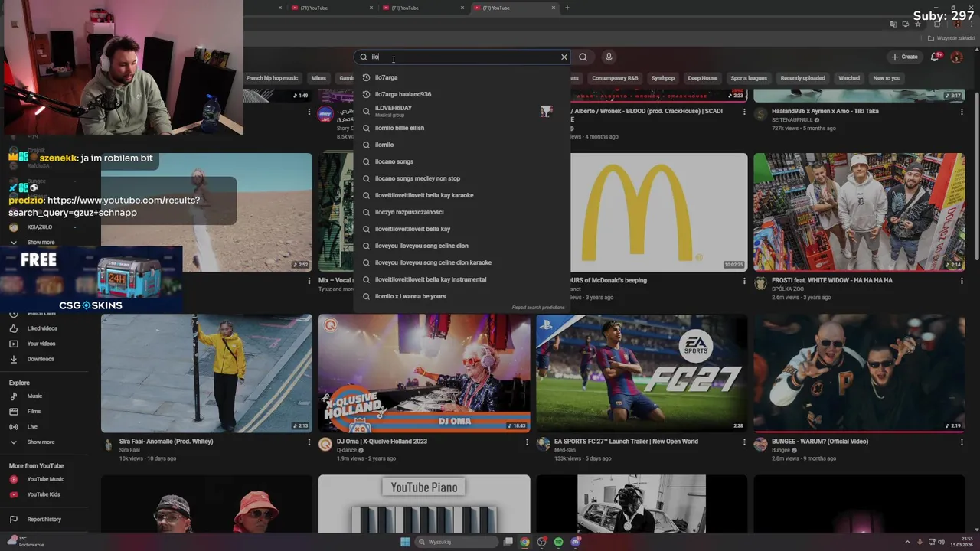
Task: Open Sira Faal Anomalie video thumbnail
Action: (x=207, y=373)
